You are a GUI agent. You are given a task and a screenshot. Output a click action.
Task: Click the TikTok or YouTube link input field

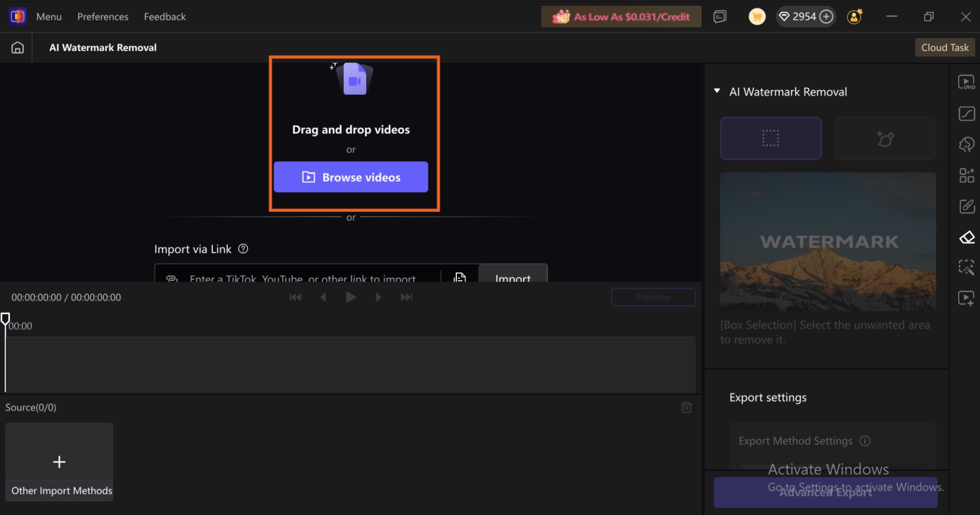pyautogui.click(x=302, y=277)
